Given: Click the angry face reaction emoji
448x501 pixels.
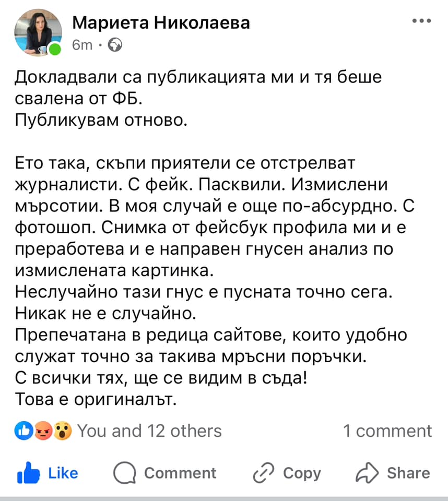Looking at the screenshot, I should coord(43,431).
